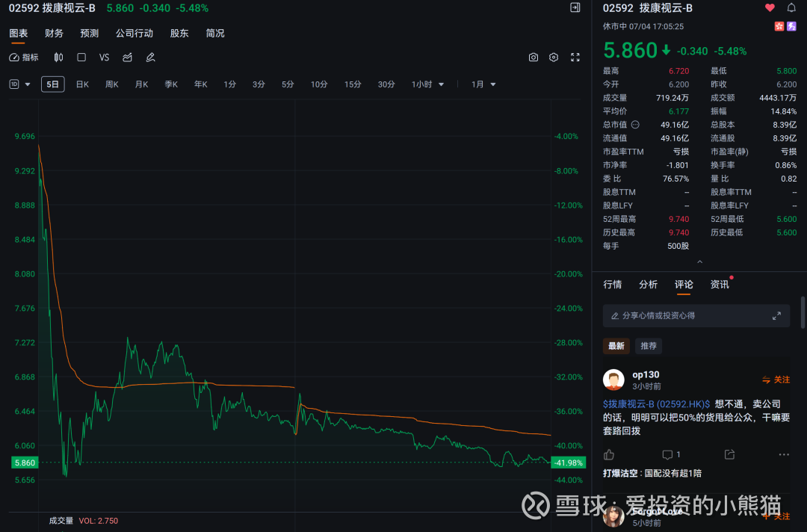Click the -41.98% label on right axis
The height and width of the screenshot is (532, 807).
tap(568, 463)
